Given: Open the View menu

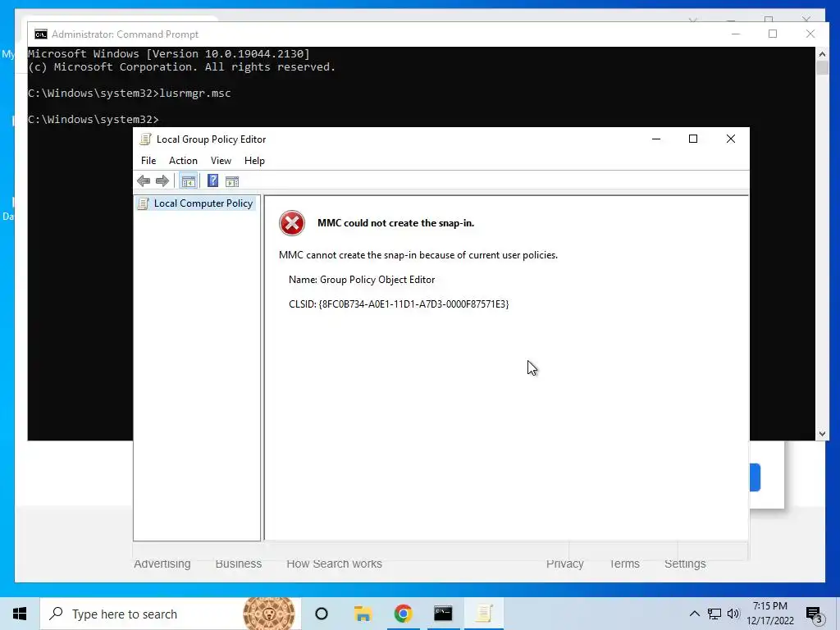Looking at the screenshot, I should click(x=221, y=161).
